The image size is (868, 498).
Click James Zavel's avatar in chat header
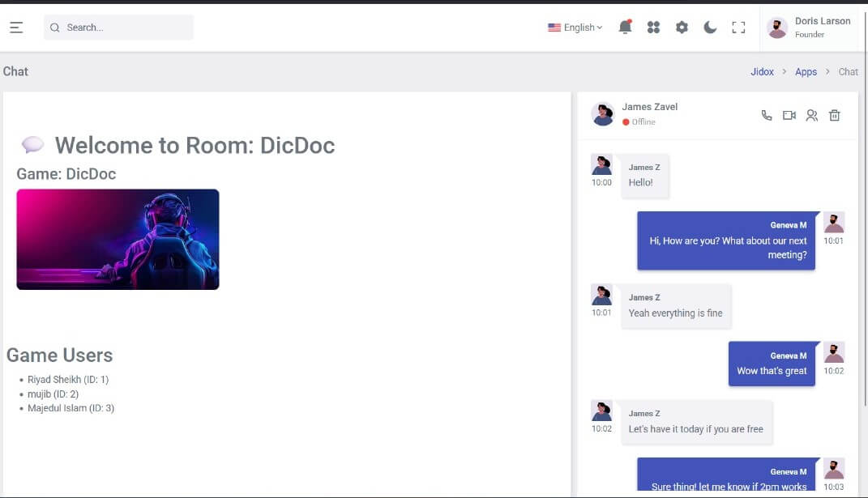coord(603,115)
